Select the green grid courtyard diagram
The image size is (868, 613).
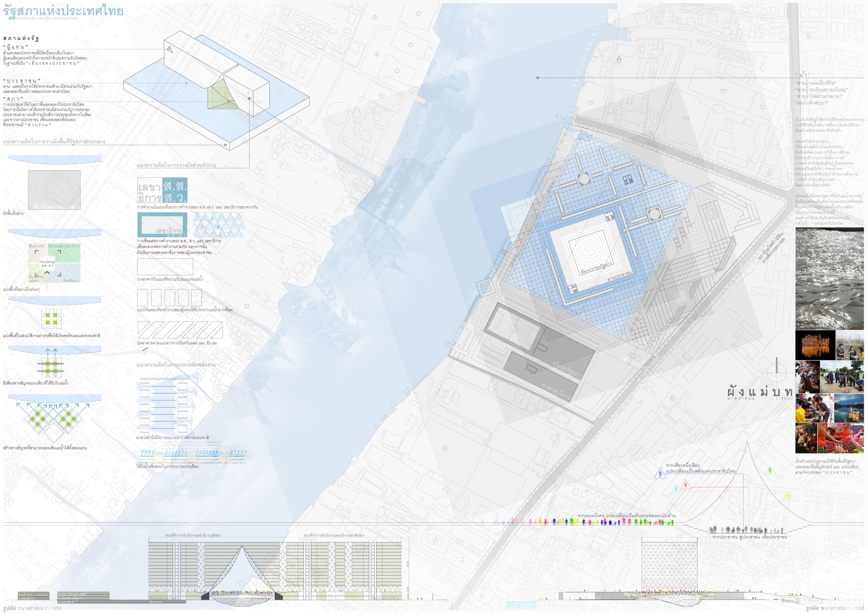pos(52,319)
